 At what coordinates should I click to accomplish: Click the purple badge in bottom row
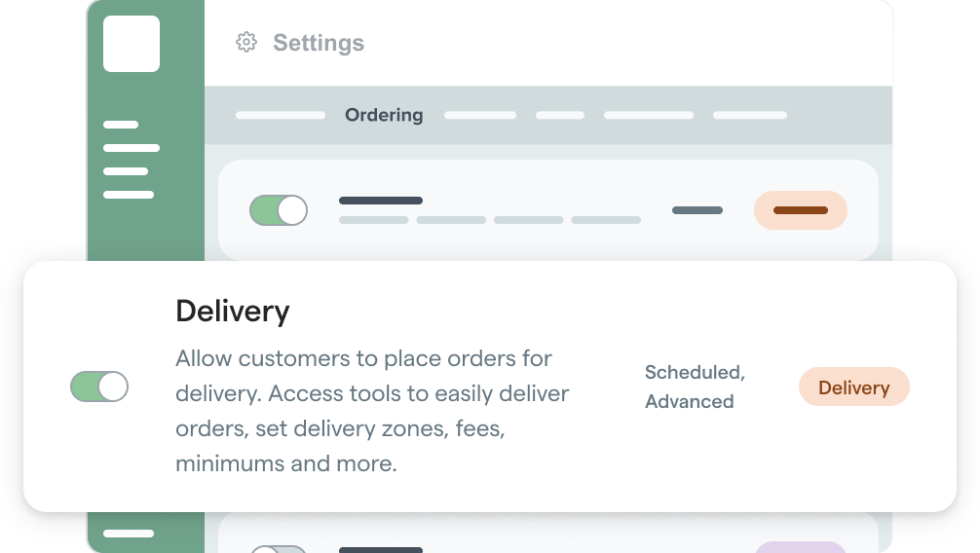801,547
